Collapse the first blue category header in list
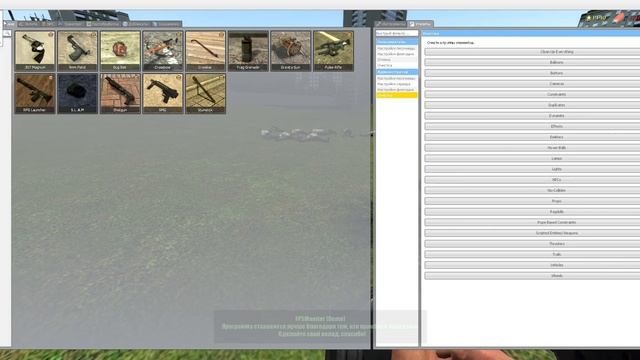The image size is (640, 360). 397,42
